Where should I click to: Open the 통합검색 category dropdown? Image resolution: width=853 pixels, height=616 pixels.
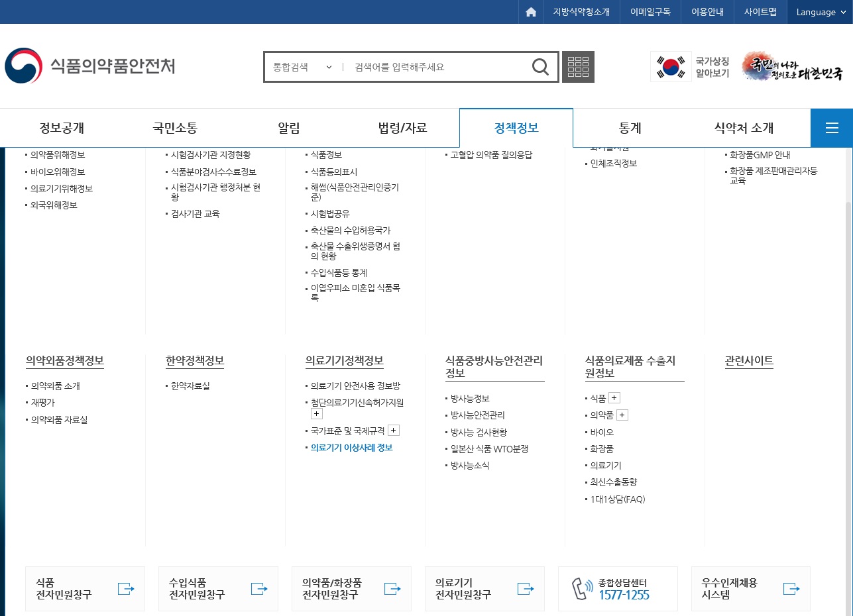302,67
